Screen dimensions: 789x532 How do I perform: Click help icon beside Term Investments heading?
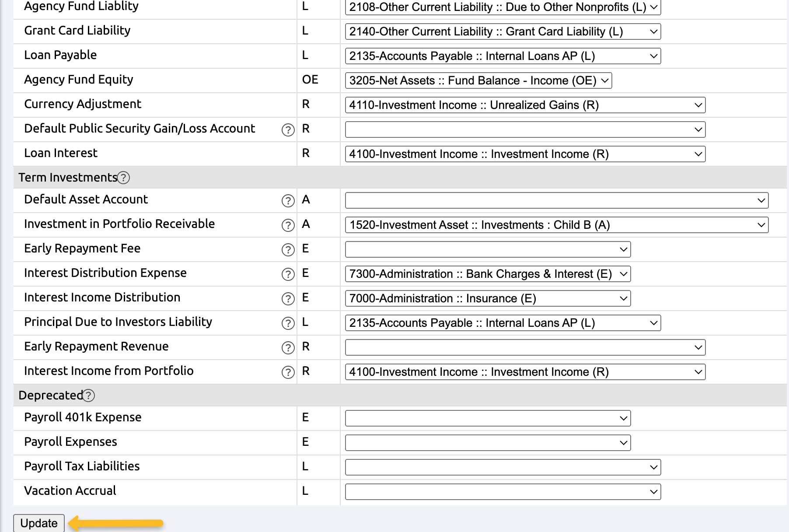tap(124, 178)
